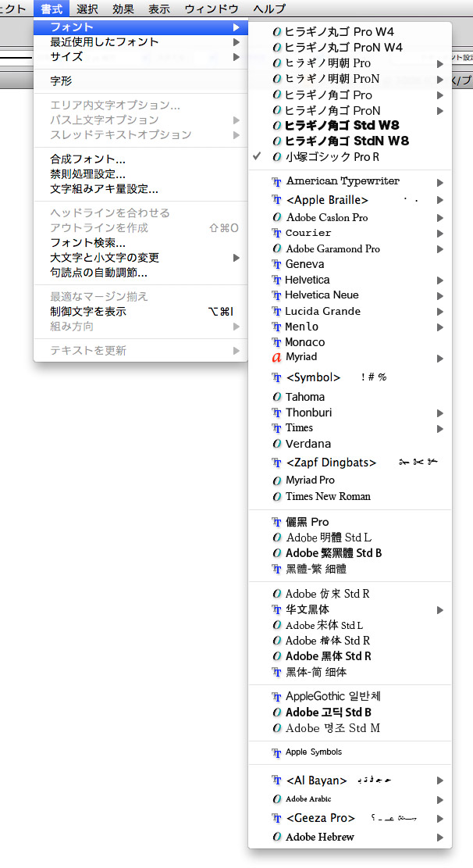Expand Adobe Hebrew styles arrow
Image resolution: width=473 pixels, height=868 pixels.
tap(440, 838)
